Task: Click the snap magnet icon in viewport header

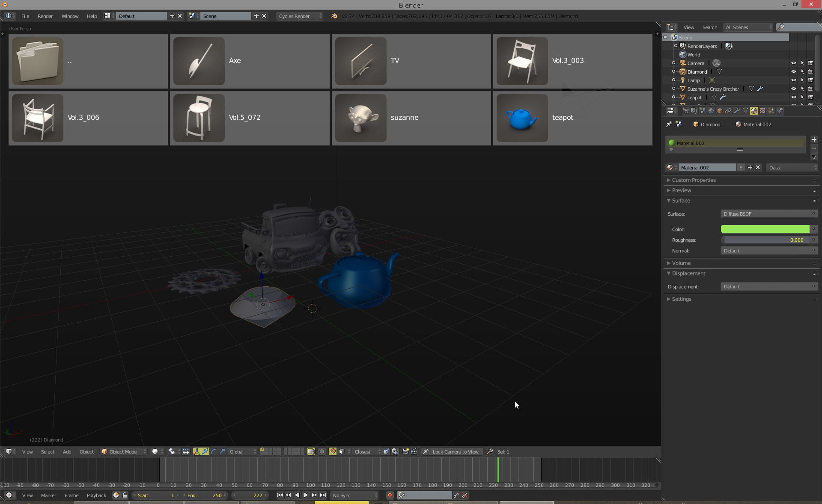Action: coord(333,451)
